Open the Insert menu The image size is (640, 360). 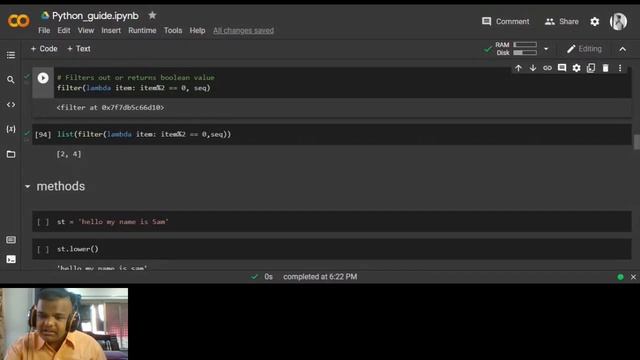pyautogui.click(x=111, y=31)
